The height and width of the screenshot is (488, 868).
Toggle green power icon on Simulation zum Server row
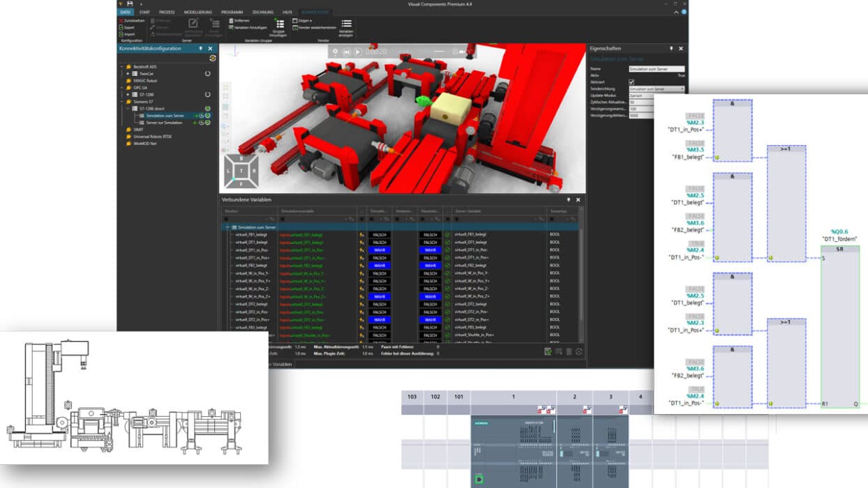coord(207,115)
